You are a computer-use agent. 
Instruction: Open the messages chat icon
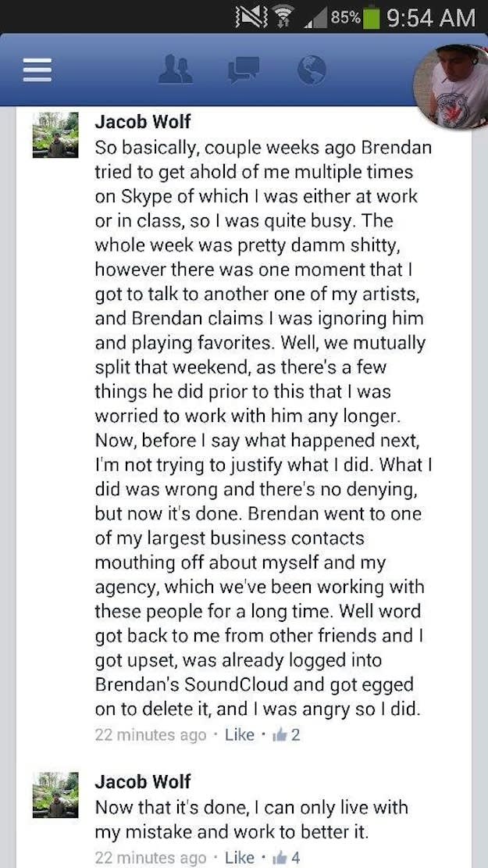[x=244, y=70]
